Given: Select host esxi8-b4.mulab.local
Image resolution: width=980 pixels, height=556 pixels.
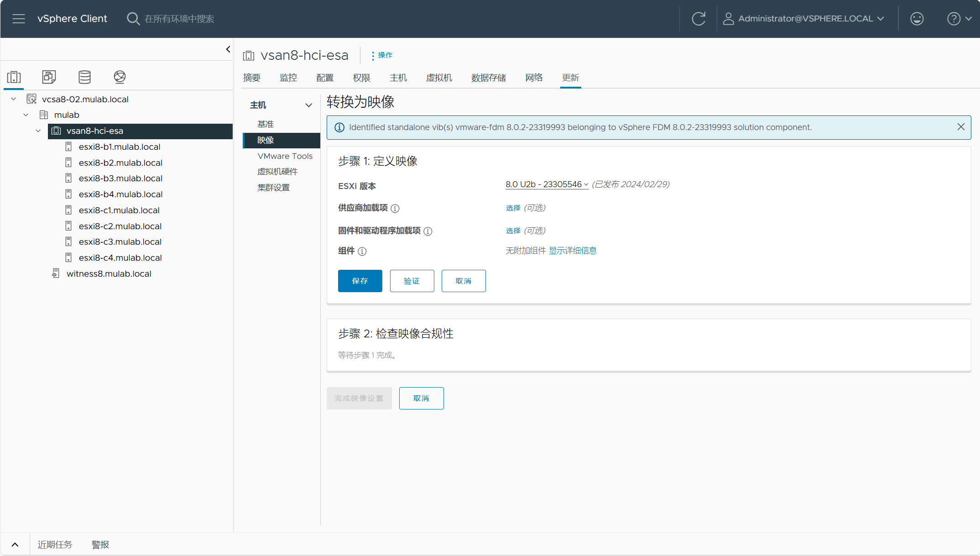Looking at the screenshot, I should 120,194.
